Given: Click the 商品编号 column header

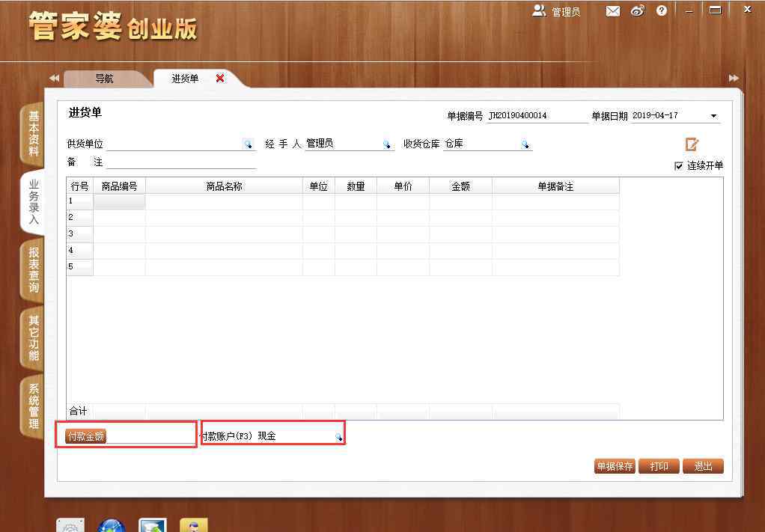Looking at the screenshot, I should click(x=120, y=186).
